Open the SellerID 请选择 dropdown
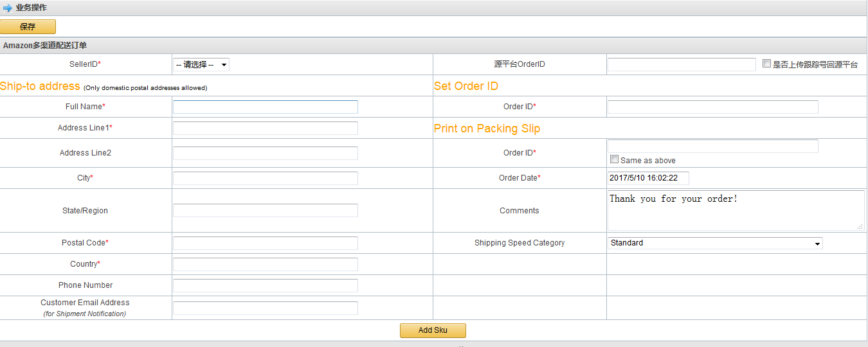Screen dimensions: 868x347 point(201,64)
